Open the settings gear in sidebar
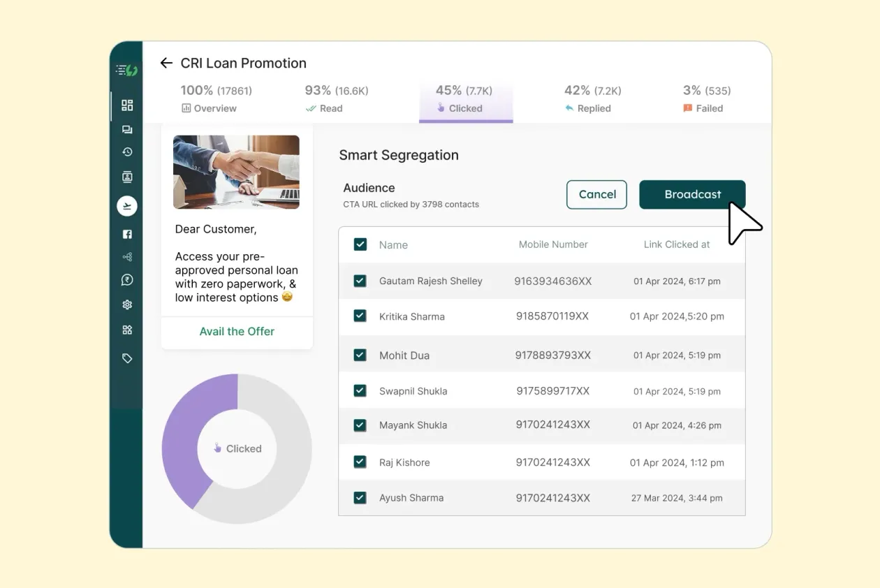 [x=127, y=304]
